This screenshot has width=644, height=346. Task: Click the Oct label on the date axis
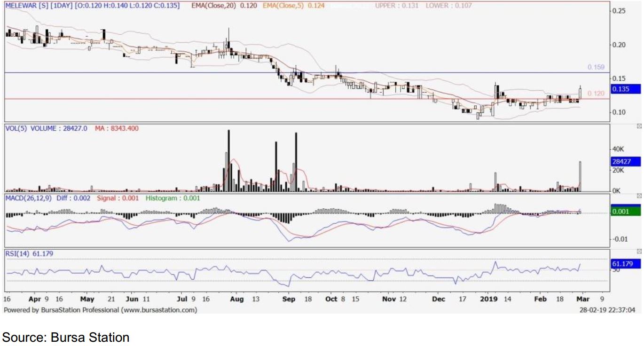click(x=331, y=299)
